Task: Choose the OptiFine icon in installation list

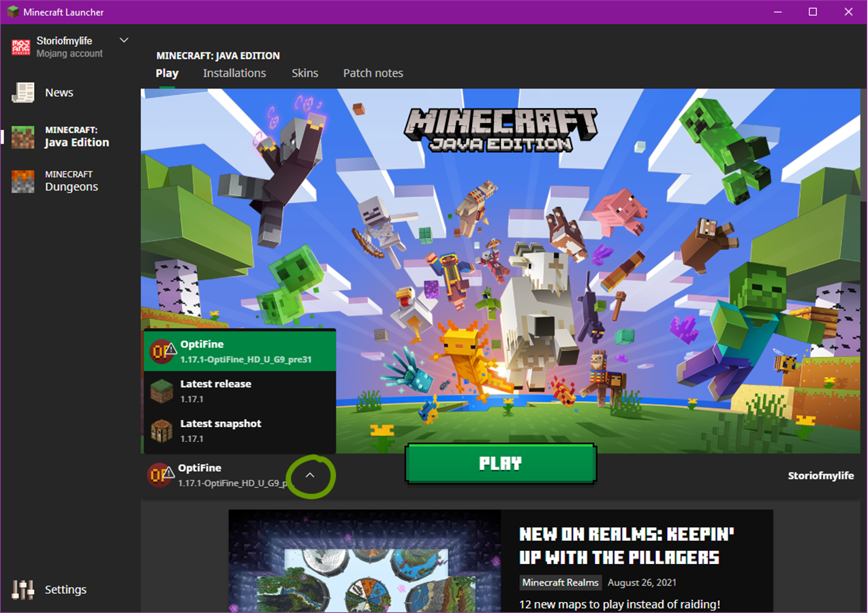Action: pyautogui.click(x=163, y=351)
